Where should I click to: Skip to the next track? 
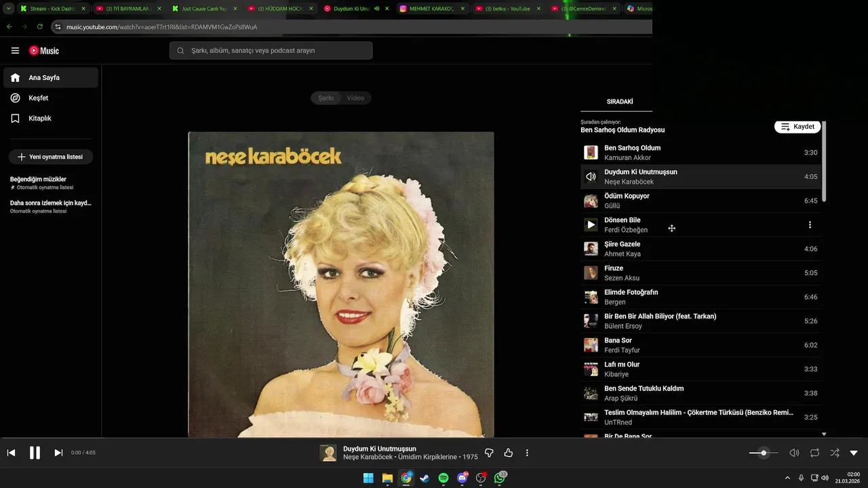coord(58,453)
